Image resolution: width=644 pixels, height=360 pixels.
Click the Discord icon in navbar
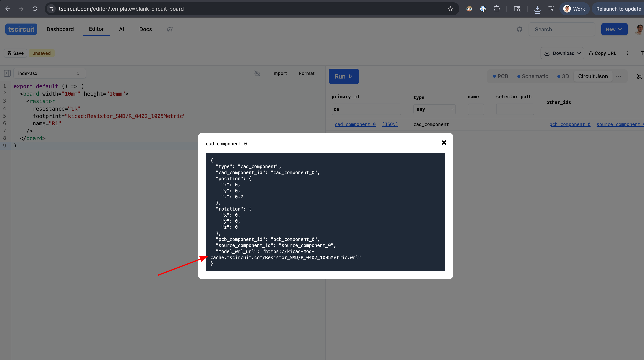click(x=170, y=29)
